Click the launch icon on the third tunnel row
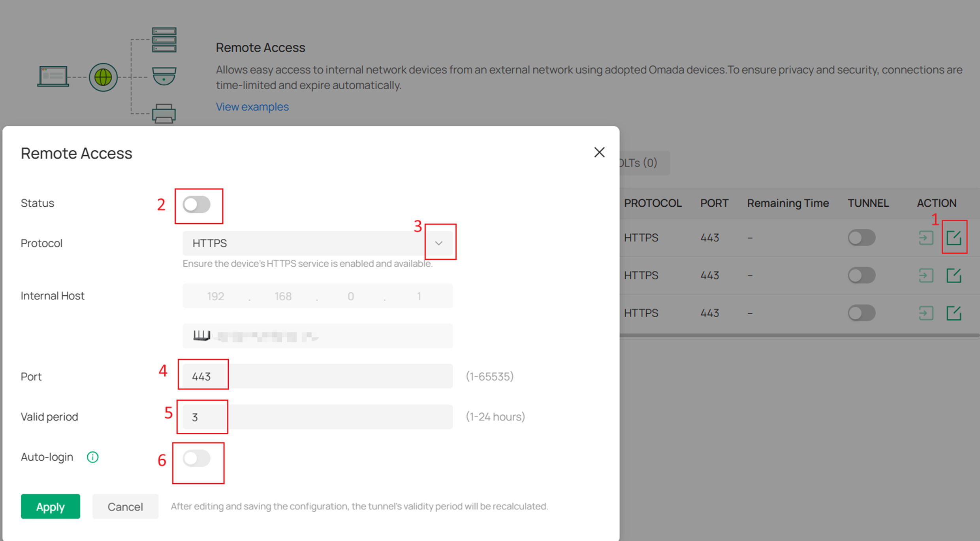980x541 pixels. tap(926, 313)
